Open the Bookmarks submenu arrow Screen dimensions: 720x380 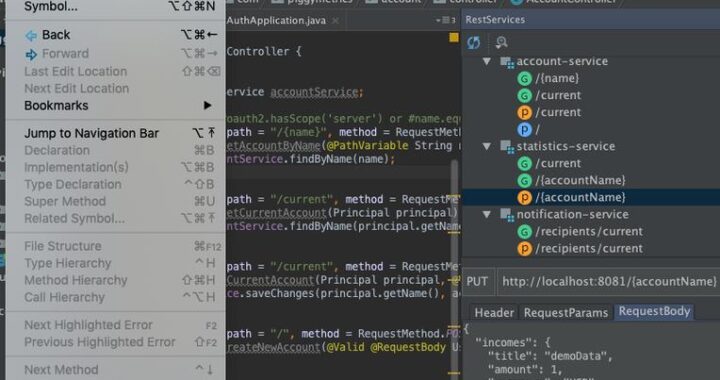pos(208,106)
